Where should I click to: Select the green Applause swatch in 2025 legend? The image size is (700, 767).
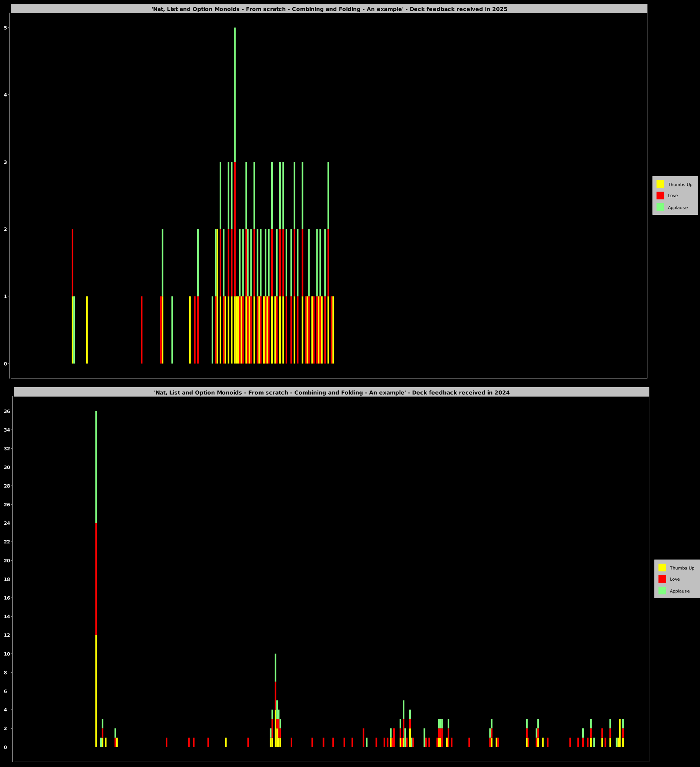[660, 207]
